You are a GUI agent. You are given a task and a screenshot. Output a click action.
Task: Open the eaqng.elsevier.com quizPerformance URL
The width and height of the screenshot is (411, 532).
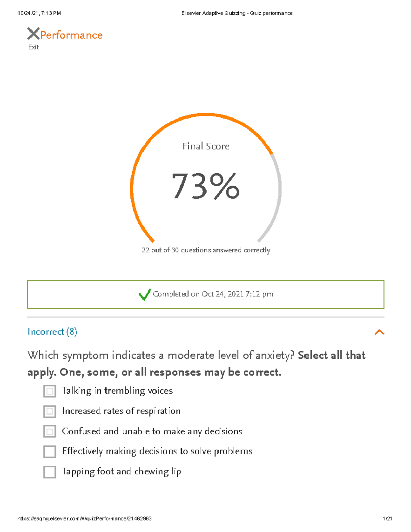pyautogui.click(x=85, y=519)
